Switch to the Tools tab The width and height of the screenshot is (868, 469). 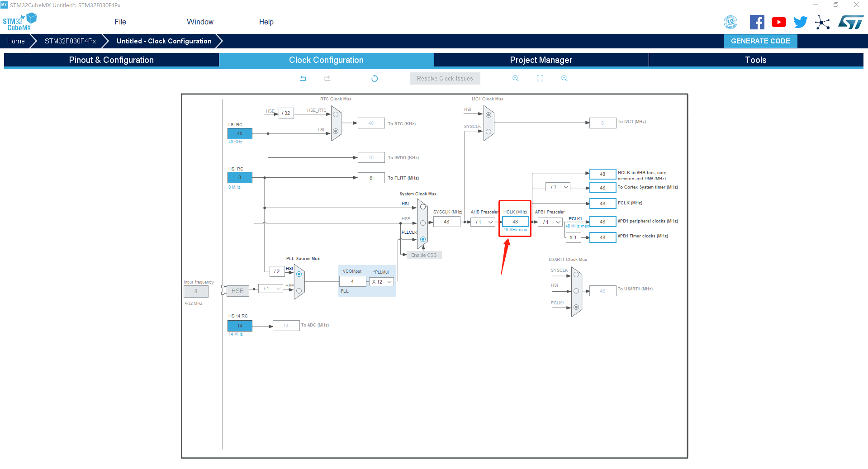tap(756, 60)
